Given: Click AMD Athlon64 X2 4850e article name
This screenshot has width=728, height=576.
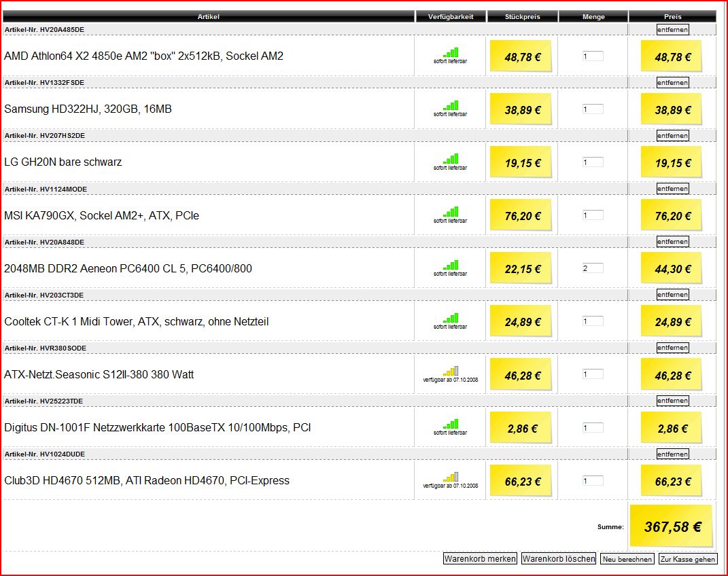Looking at the screenshot, I should [x=143, y=56].
